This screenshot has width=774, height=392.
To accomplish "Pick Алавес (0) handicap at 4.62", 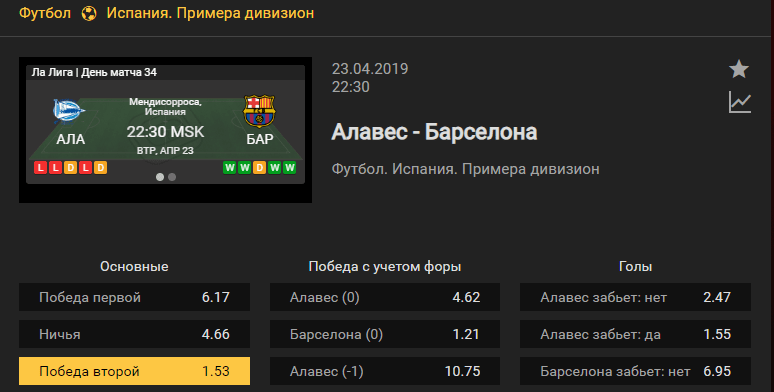I will (385, 297).
